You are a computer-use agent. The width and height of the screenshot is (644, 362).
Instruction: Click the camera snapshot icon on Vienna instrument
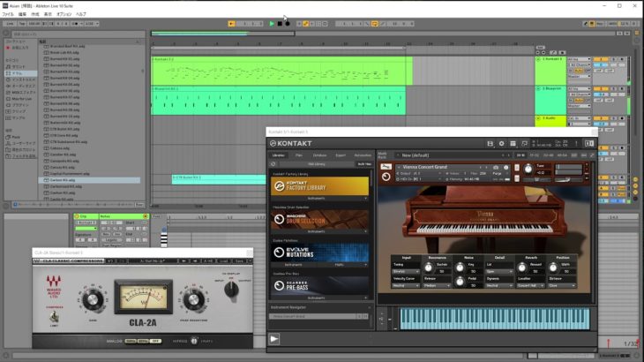496,168
